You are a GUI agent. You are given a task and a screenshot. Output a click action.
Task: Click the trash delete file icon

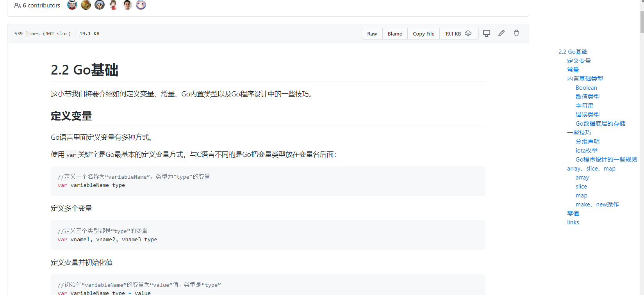516,34
